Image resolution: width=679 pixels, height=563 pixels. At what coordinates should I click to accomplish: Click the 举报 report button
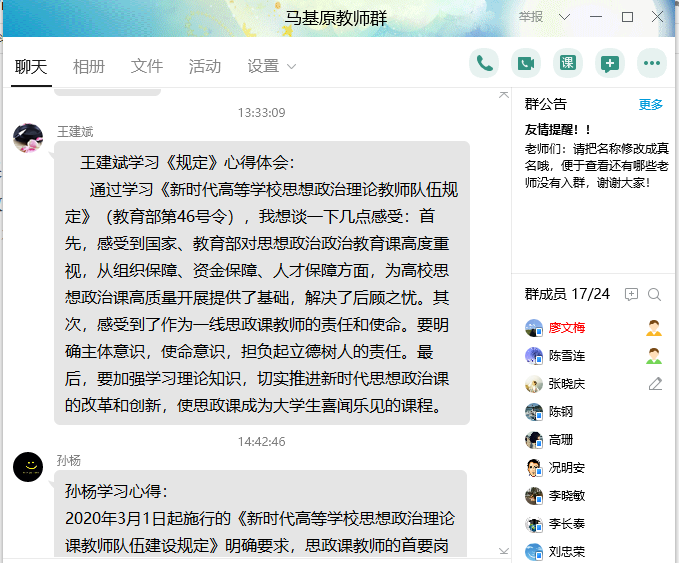pyautogui.click(x=531, y=17)
